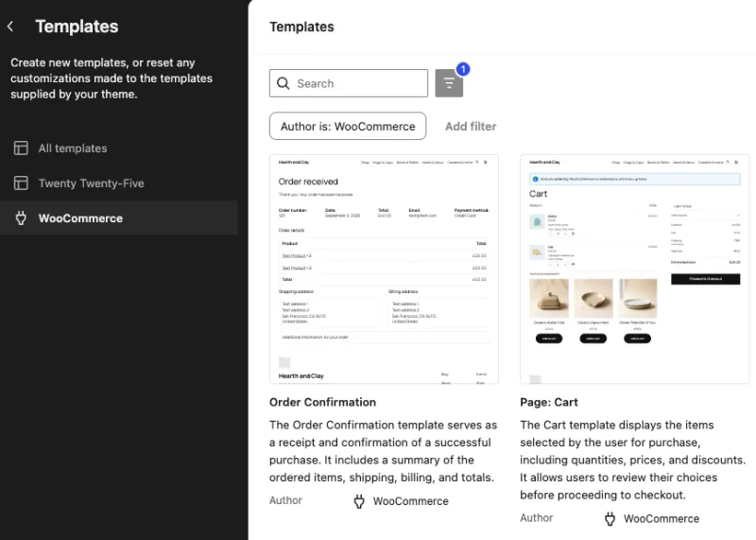Click the plug icon under Order Confirmation
The height and width of the screenshot is (540, 756).
(x=359, y=501)
